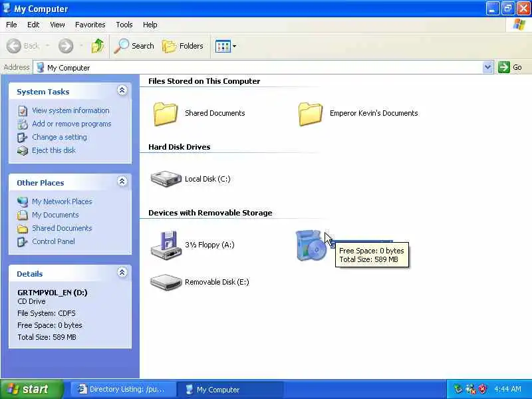
Task: Open My Documents link in Other Places
Action: pos(55,215)
